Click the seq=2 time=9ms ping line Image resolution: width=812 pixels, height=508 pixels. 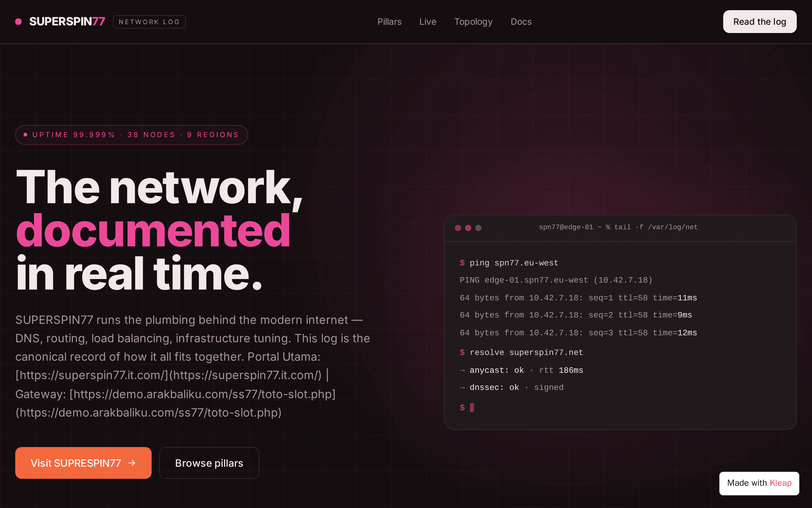pyautogui.click(x=576, y=315)
